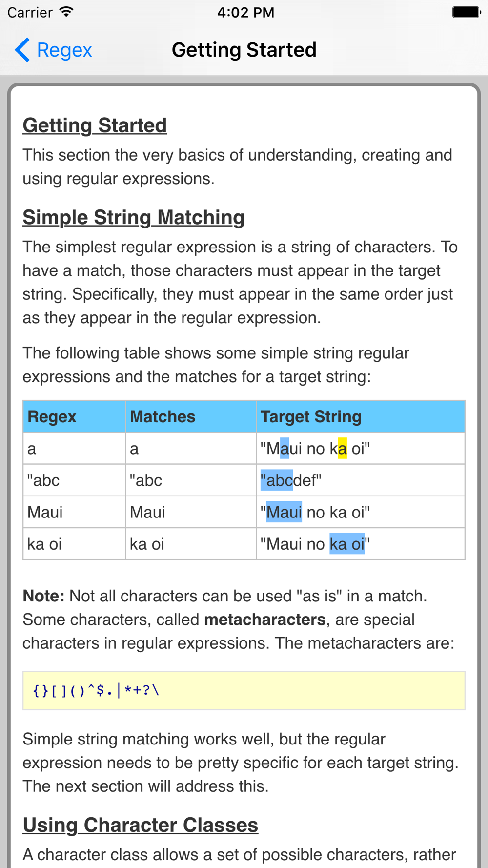The height and width of the screenshot is (868, 488).
Task: Tap the Target String column header
Action: tap(311, 416)
